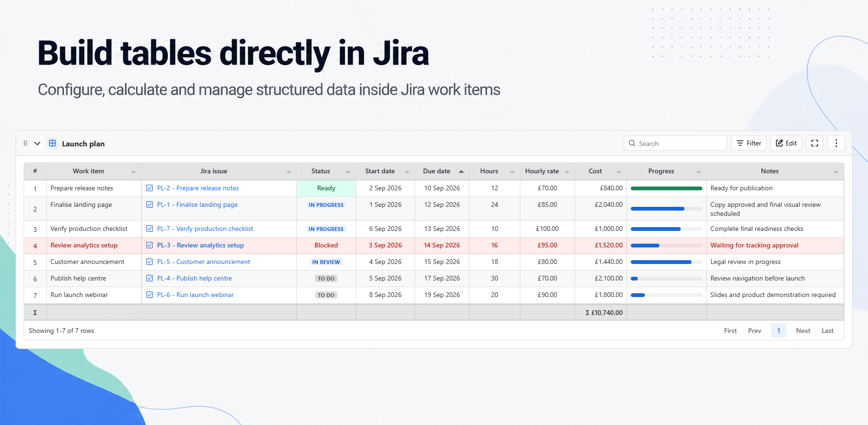Open PL-4 - Publish help centre link
This screenshot has height=425, width=868.
194,278
